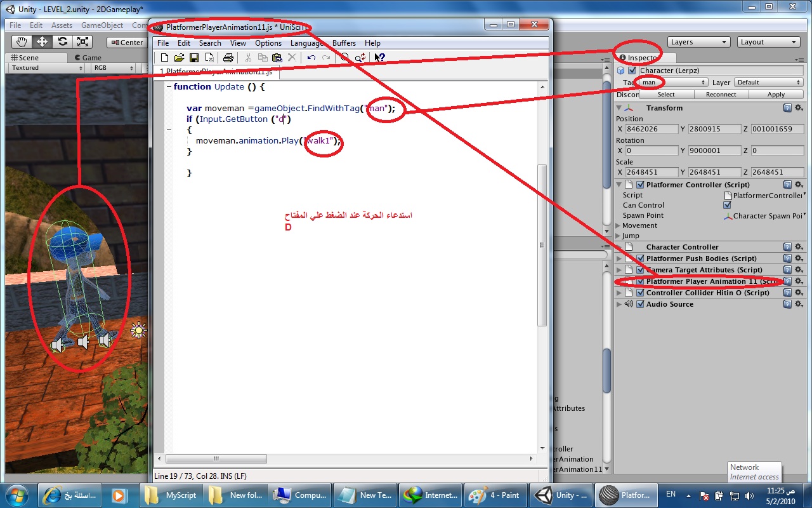Disable the Platformer Controller script checkbox
Screen dimensions: 812x508
point(640,185)
